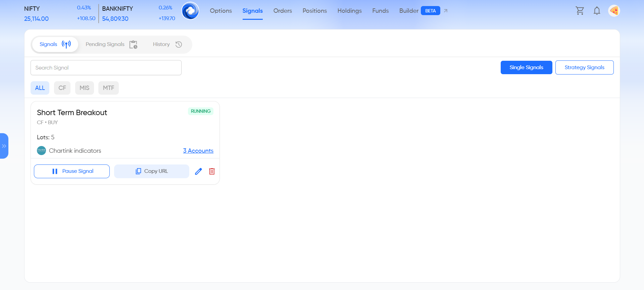The height and width of the screenshot is (290, 644).
Task: Click the Builder external link arrow
Action: click(446, 11)
